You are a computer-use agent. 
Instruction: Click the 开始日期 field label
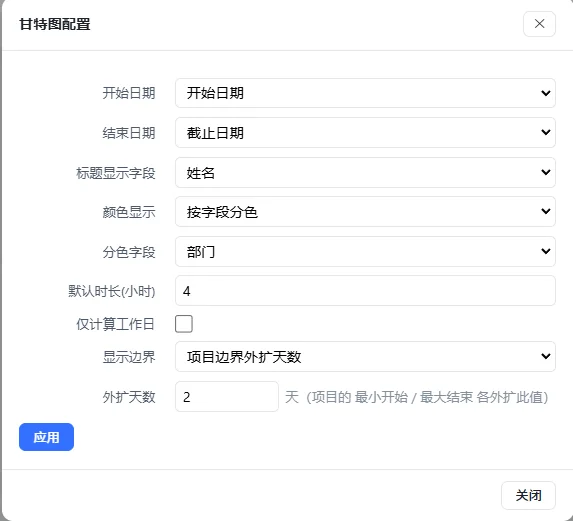(129, 93)
